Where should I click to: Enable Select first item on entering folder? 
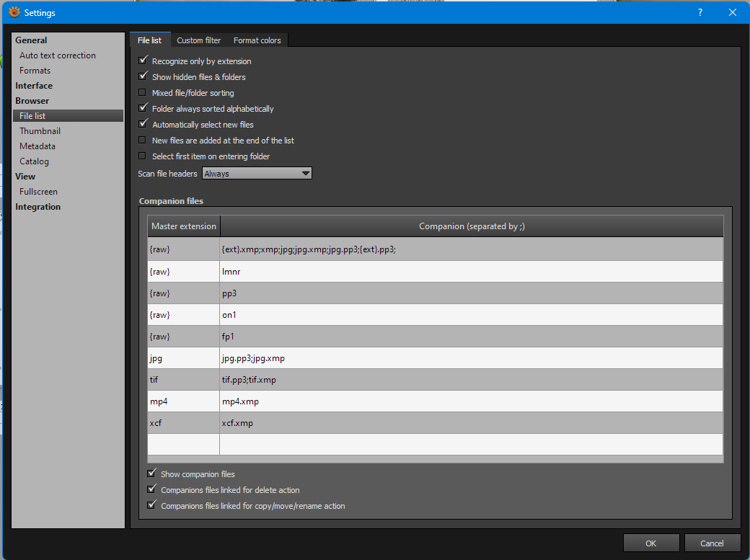(x=143, y=156)
